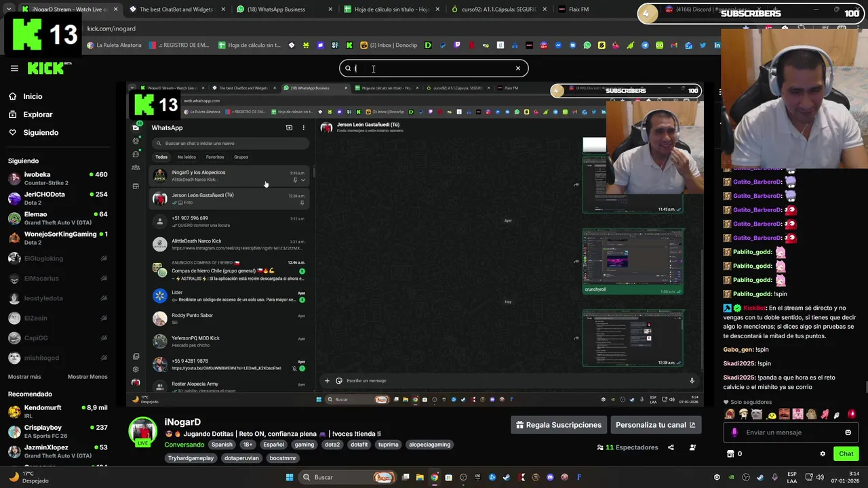Open recommended channel JazminXlopez
868x488 pixels.
point(58,451)
